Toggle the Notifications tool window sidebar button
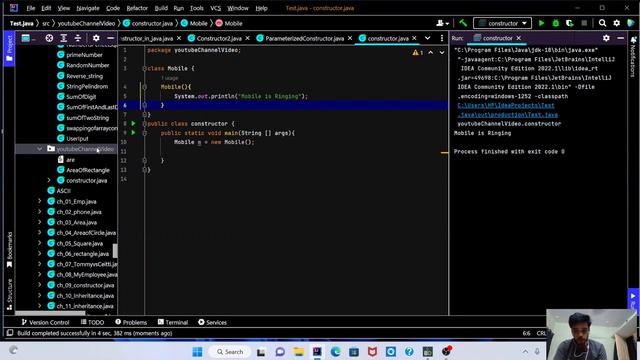Image resolution: width=640 pixels, height=360 pixels. tap(633, 57)
